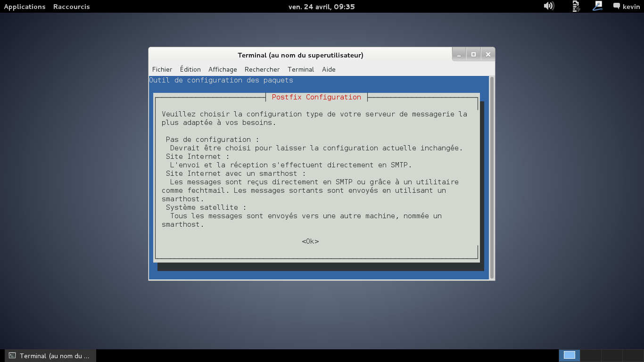The width and height of the screenshot is (644, 362).
Task: Click the line starting 'Tous les messages sont envoyés'
Action: [306, 216]
